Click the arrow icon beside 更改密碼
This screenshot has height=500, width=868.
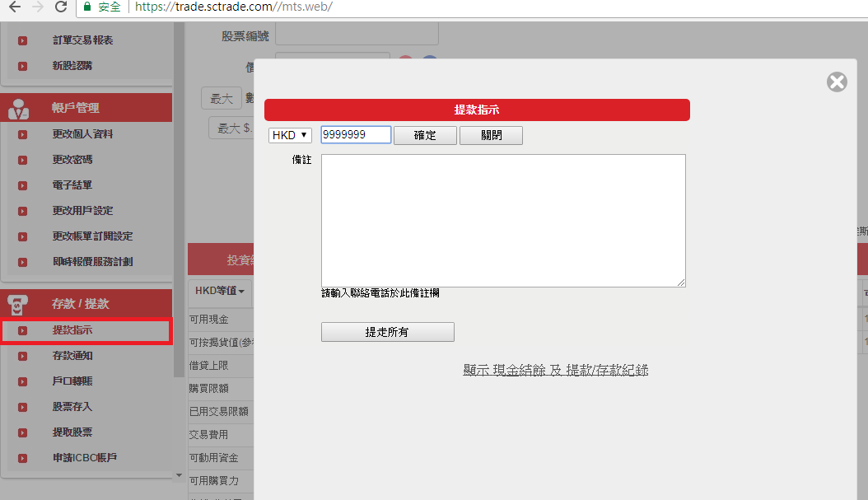coord(22,160)
